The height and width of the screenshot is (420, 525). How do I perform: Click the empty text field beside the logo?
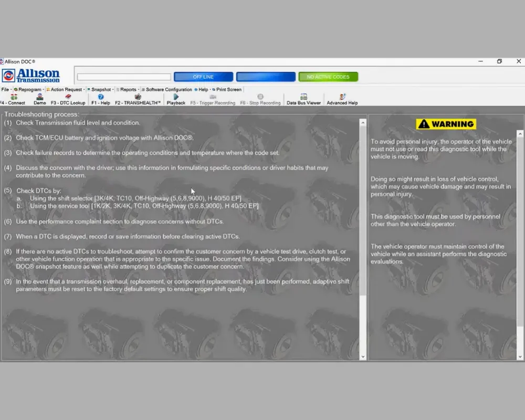point(124,77)
